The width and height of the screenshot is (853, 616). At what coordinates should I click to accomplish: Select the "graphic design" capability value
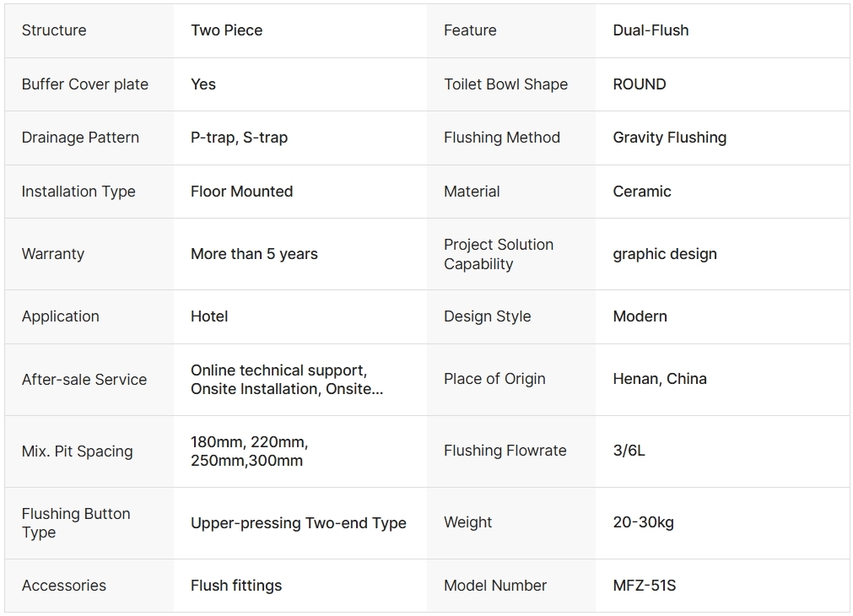[x=664, y=254]
